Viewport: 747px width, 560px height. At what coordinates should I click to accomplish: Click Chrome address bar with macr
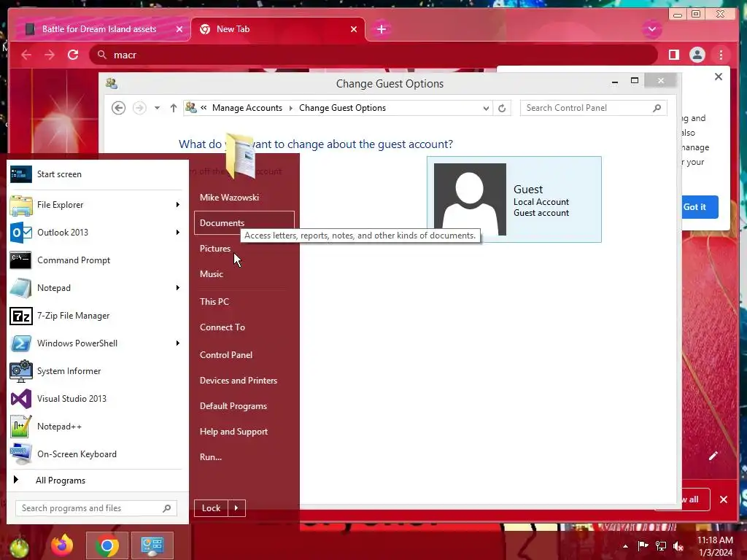tap(373, 55)
